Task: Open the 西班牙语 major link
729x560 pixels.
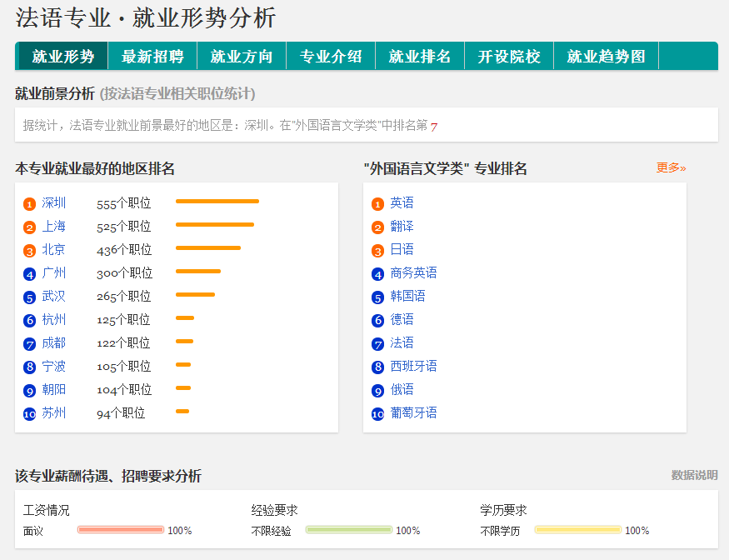Action: click(414, 367)
